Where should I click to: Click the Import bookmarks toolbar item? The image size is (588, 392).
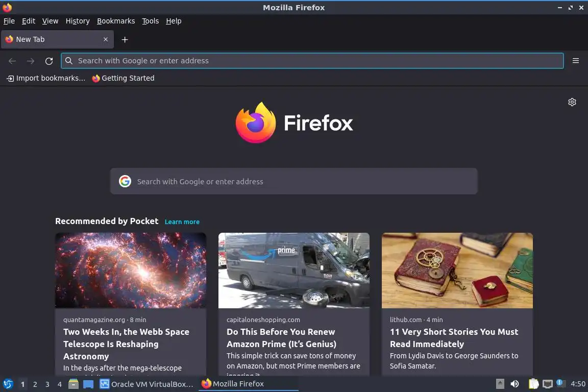46,78
